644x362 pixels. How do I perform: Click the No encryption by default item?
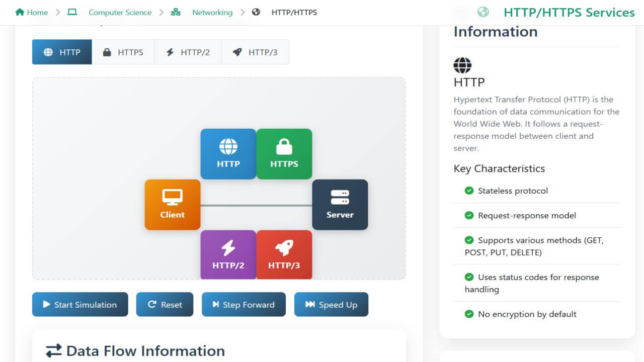pyautogui.click(x=537, y=314)
